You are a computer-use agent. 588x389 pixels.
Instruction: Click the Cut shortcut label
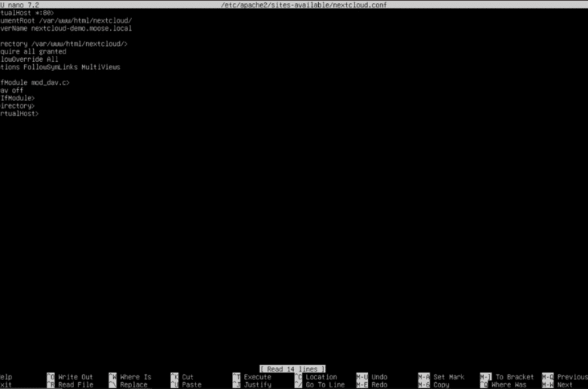188,377
